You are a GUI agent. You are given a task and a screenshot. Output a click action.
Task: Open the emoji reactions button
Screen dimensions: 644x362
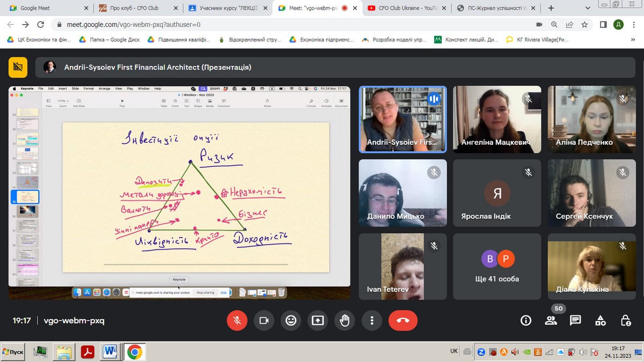click(x=291, y=320)
